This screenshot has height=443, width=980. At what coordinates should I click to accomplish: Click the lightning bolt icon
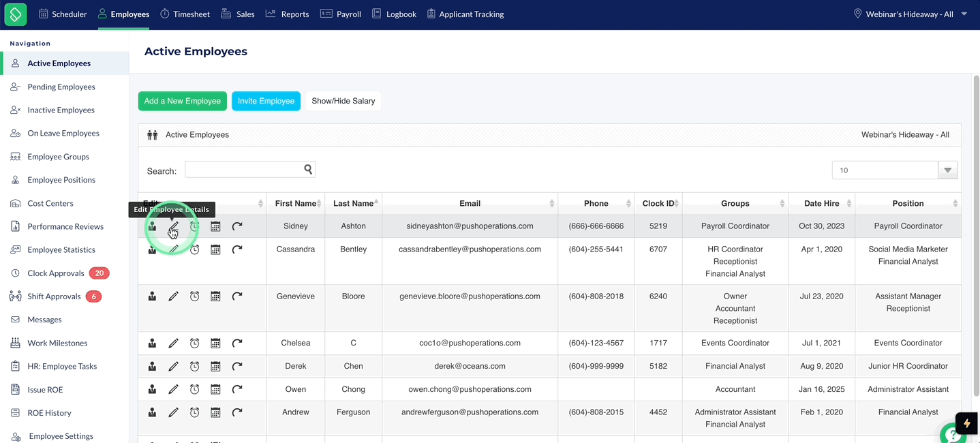pos(966,423)
